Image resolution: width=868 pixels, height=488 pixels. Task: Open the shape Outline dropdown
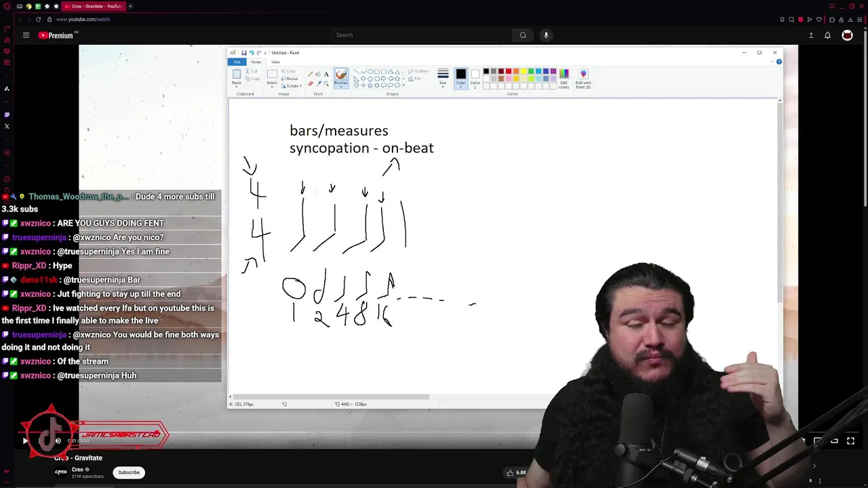click(x=420, y=71)
